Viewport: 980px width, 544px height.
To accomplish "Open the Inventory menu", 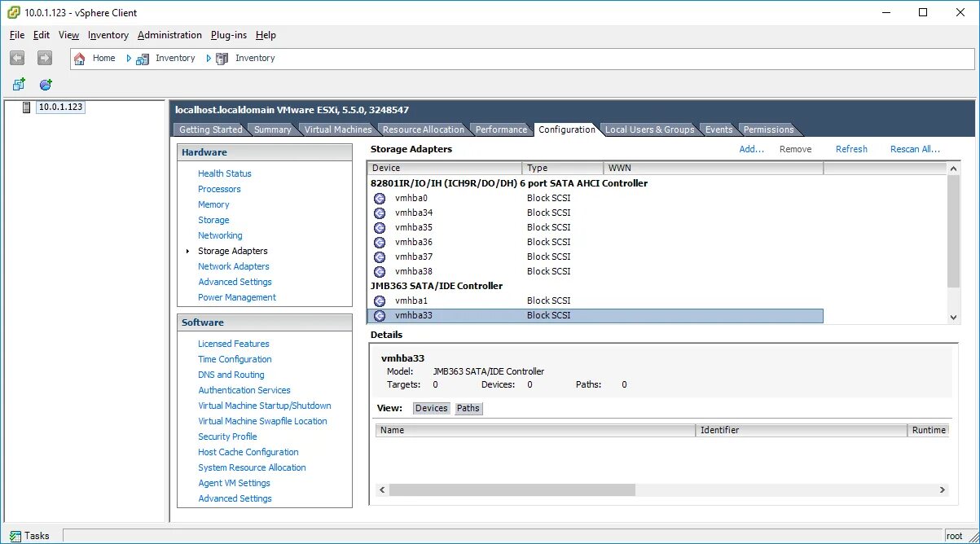I will pos(108,35).
